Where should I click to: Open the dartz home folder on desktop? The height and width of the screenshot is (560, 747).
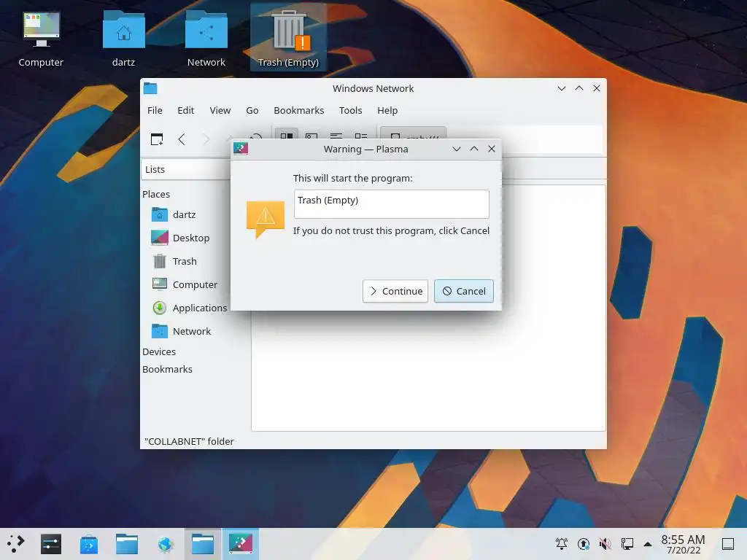(x=124, y=39)
